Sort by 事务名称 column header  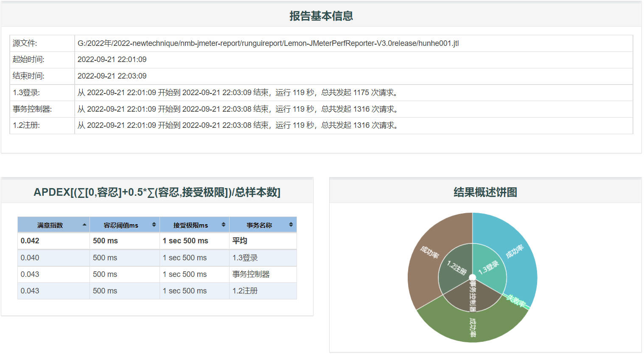pyautogui.click(x=263, y=225)
